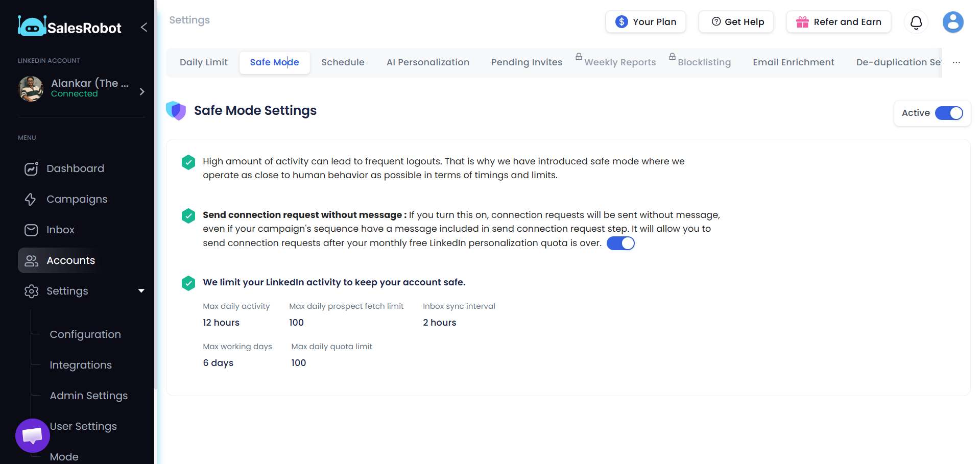980x464 pixels.
Task: Click the Refer and Earn button
Action: pos(839,22)
